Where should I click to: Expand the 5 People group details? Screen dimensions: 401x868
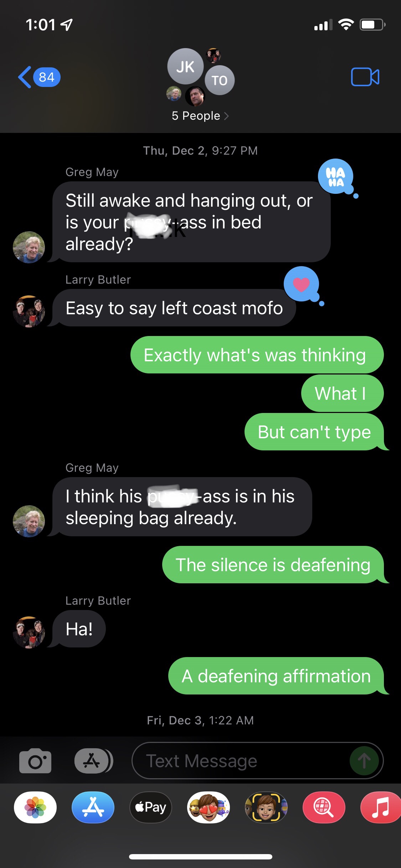pyautogui.click(x=200, y=116)
